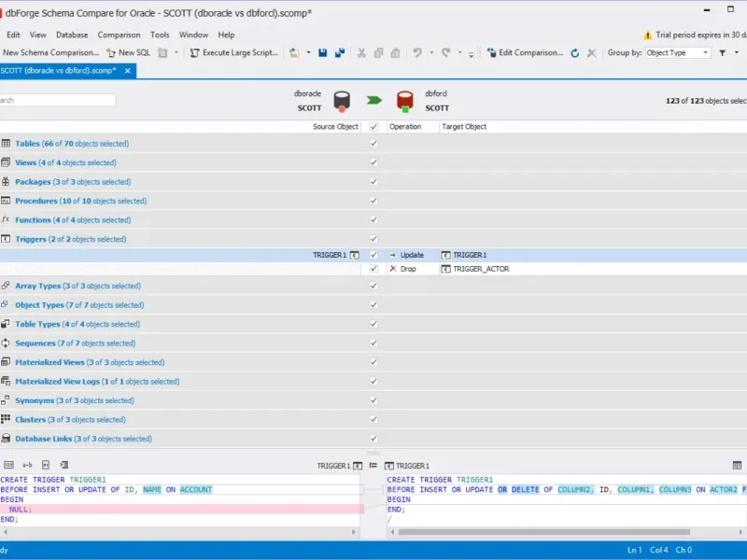
Task: Open the Edit menu
Action: point(13,35)
